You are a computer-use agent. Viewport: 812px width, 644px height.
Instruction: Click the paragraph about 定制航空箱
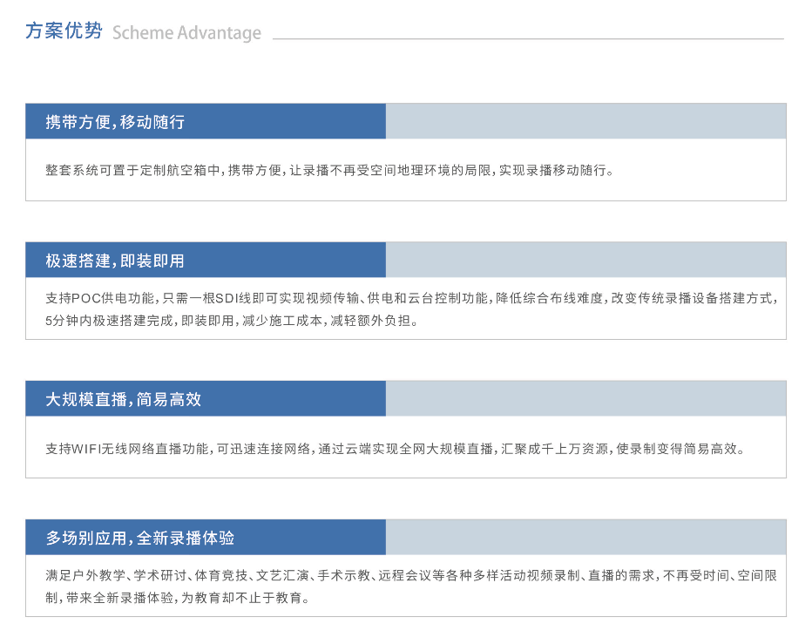click(x=329, y=170)
